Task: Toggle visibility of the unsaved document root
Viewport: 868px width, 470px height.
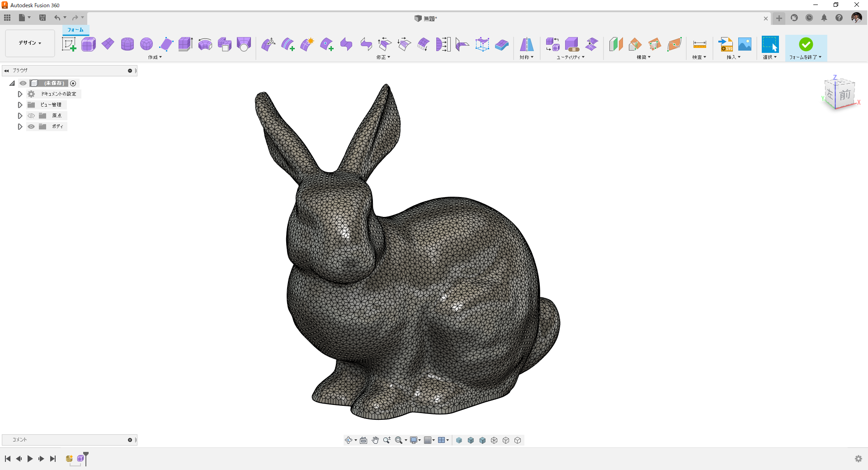Action: pos(23,83)
